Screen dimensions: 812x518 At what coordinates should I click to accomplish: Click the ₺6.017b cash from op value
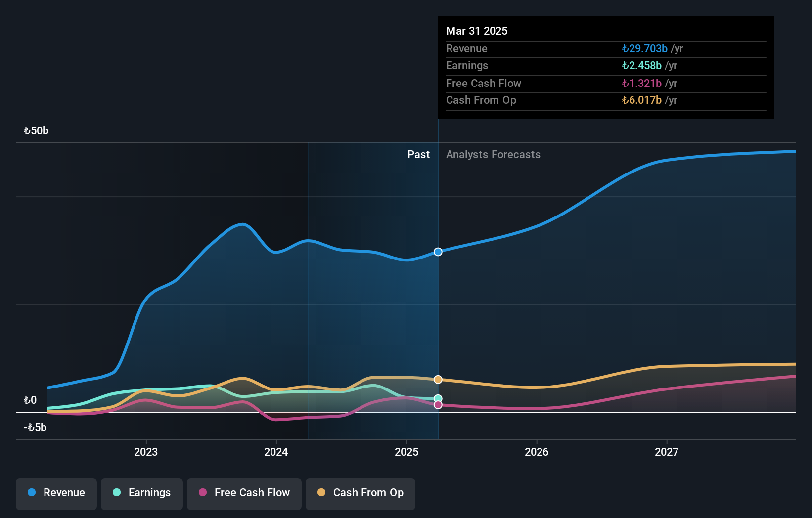pos(642,100)
